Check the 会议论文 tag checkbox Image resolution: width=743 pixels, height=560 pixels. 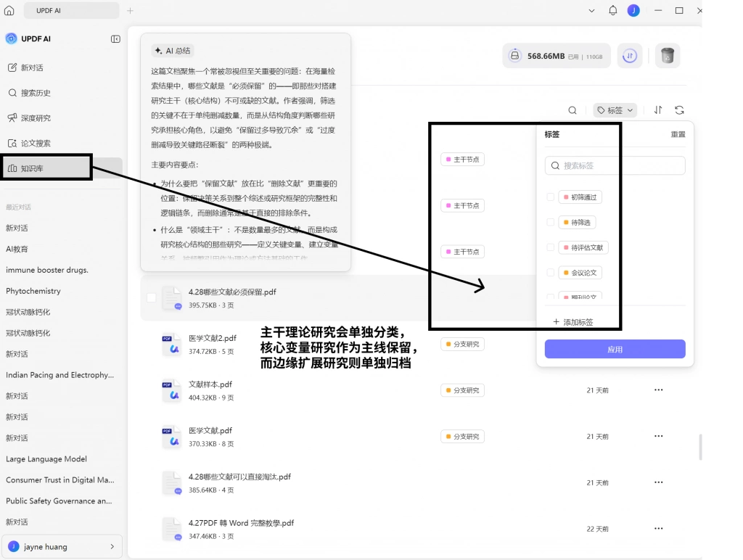tap(550, 273)
